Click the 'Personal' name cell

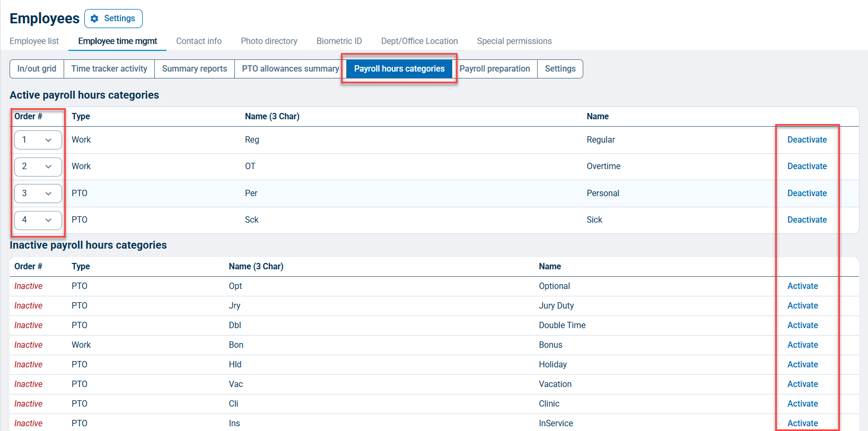click(x=603, y=193)
